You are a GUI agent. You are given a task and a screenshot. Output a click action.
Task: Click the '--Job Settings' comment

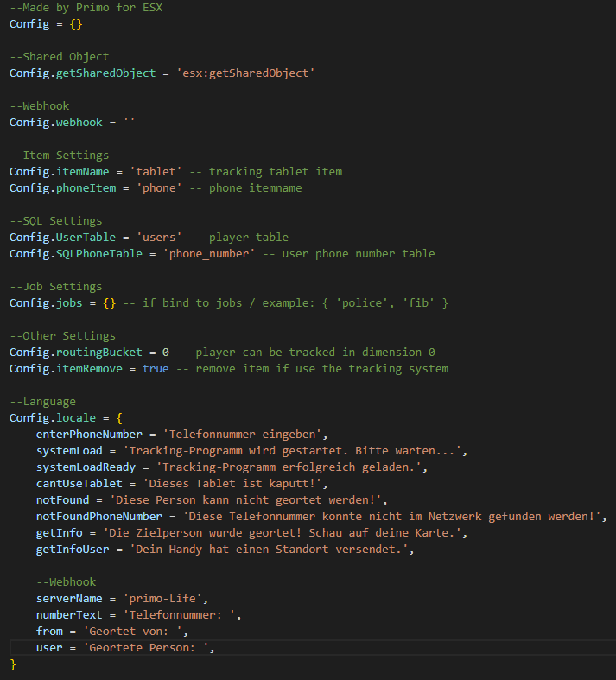click(55, 287)
